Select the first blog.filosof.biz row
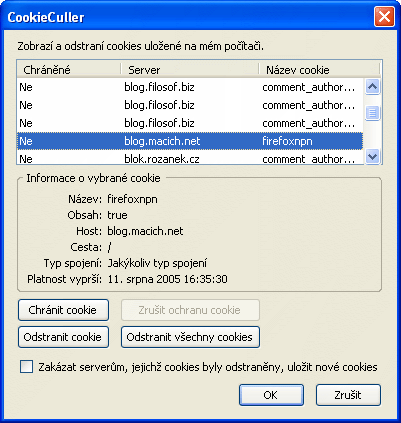 point(190,87)
